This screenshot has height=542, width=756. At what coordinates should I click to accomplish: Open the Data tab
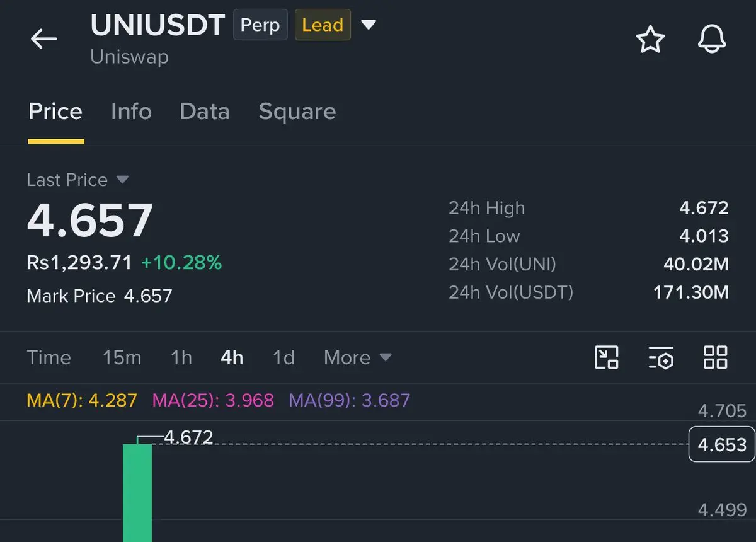[x=205, y=112]
